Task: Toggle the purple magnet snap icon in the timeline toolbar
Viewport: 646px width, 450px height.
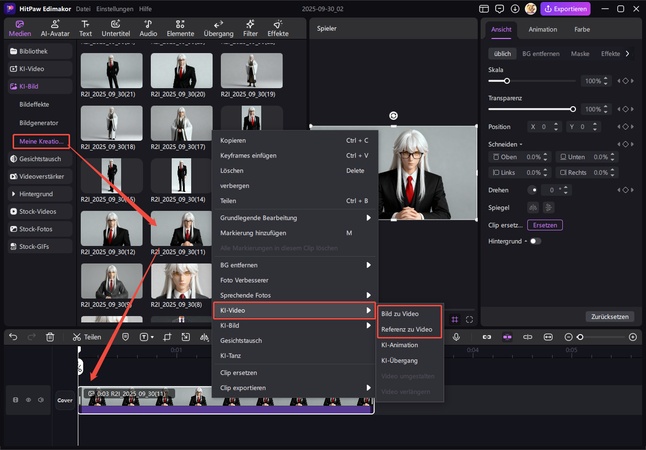Action: pos(507,337)
